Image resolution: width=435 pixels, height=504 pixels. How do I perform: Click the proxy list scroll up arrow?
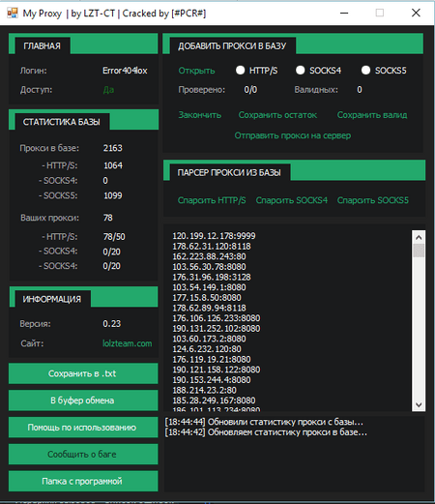pos(419,237)
